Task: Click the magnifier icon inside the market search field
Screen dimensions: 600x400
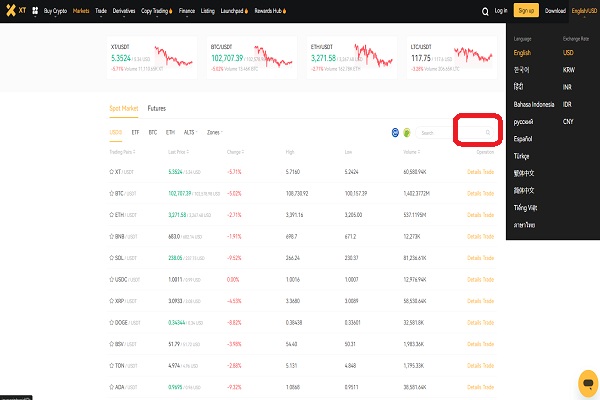Action: [488, 132]
